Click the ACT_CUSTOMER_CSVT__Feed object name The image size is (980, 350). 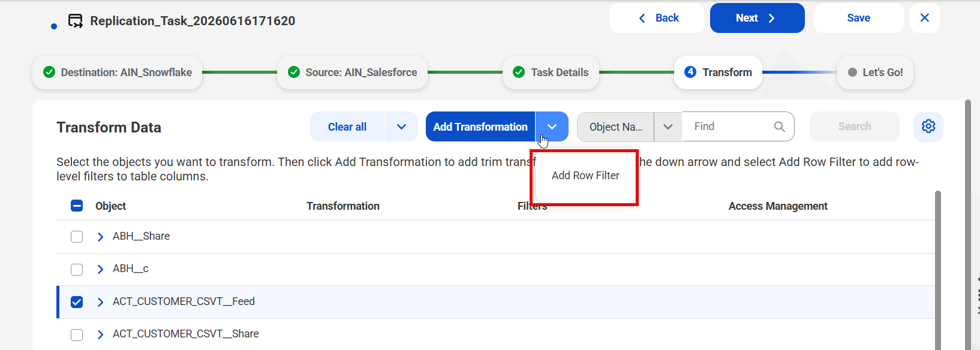(x=184, y=301)
